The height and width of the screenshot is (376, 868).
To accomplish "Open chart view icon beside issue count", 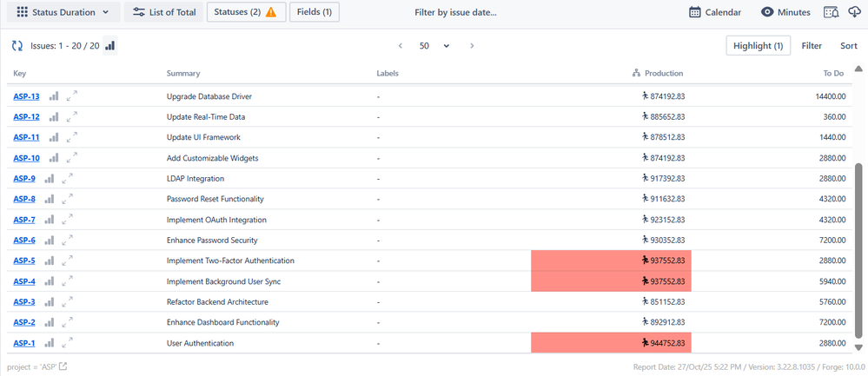I will click(x=110, y=46).
